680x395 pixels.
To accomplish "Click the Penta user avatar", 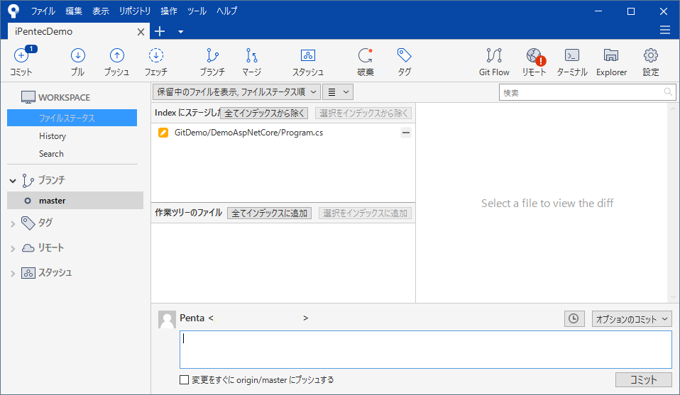I will 167,320.
